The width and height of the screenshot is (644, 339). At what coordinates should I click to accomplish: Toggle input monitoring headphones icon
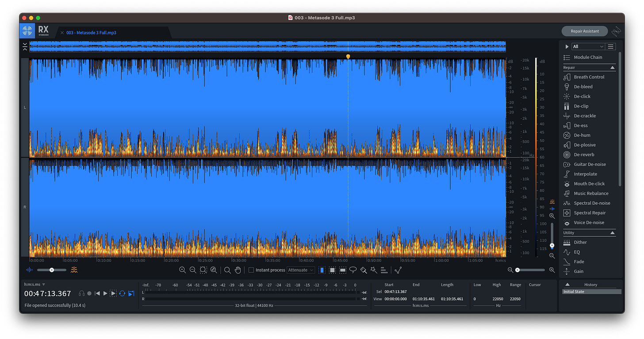click(x=81, y=293)
